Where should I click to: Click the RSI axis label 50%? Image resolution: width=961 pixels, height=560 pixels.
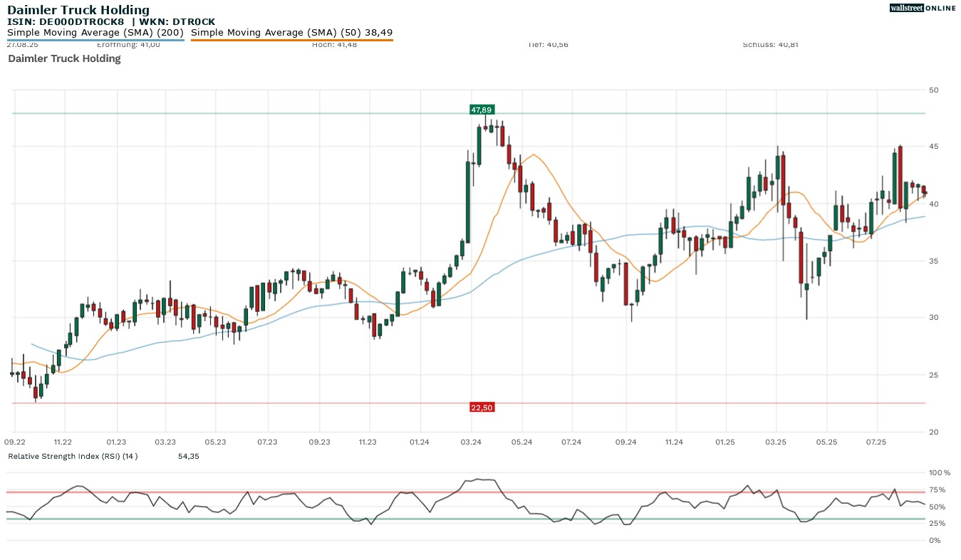[937, 507]
